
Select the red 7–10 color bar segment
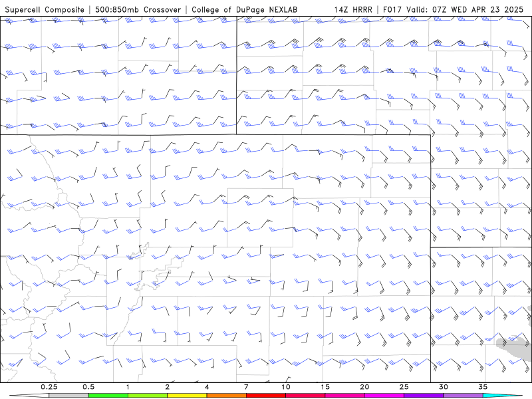265,396
